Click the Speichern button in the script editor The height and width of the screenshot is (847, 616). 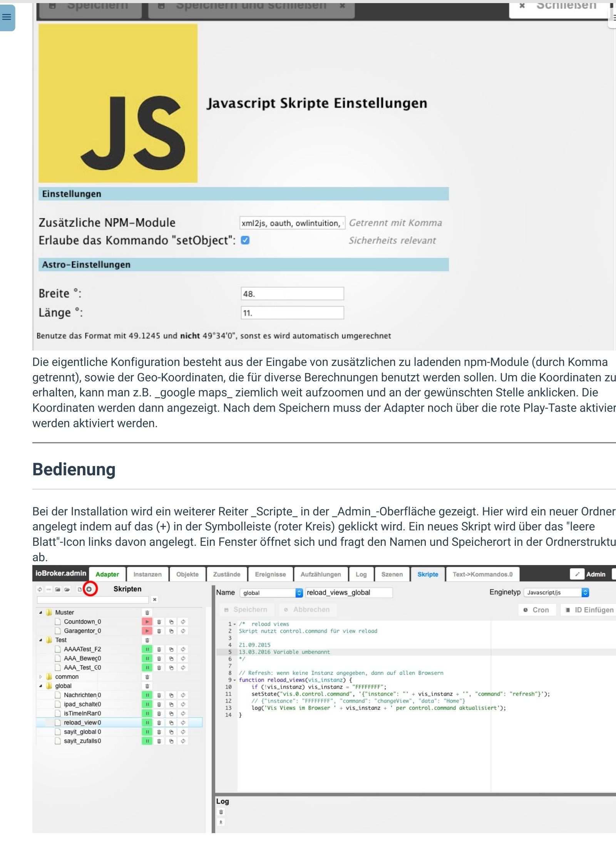pos(246,610)
